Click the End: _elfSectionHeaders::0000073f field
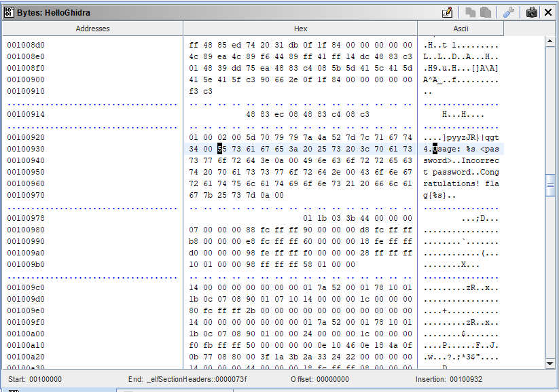559x392 pixels. [187, 379]
